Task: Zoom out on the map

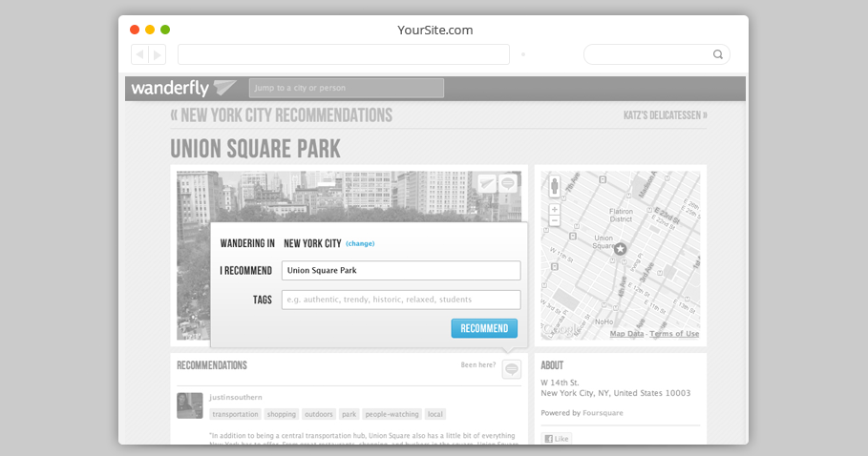Action: (x=555, y=220)
